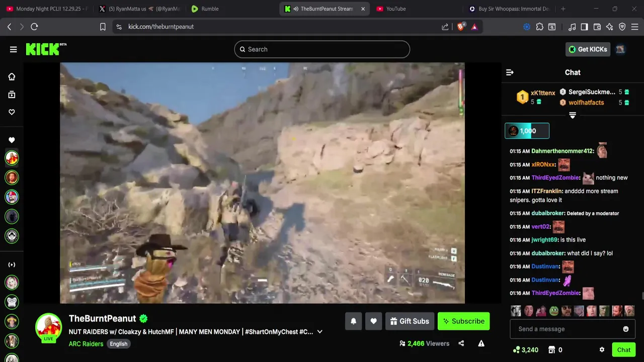
Task: Click the Get KICKs button
Action: click(x=588, y=49)
